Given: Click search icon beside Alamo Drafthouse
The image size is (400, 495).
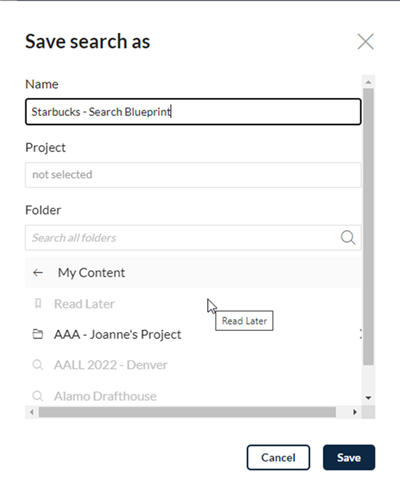Looking at the screenshot, I should (x=38, y=396).
